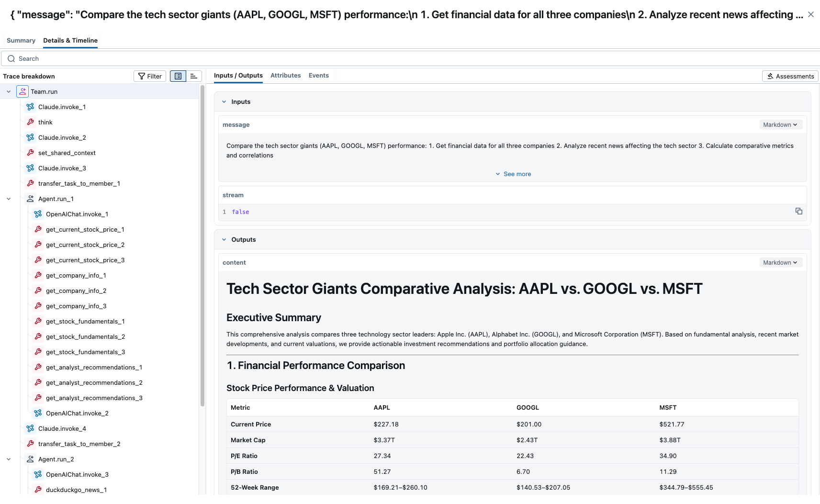820x504 pixels.
Task: Click the Claude.invoke_1 model icon
Action: (30, 107)
